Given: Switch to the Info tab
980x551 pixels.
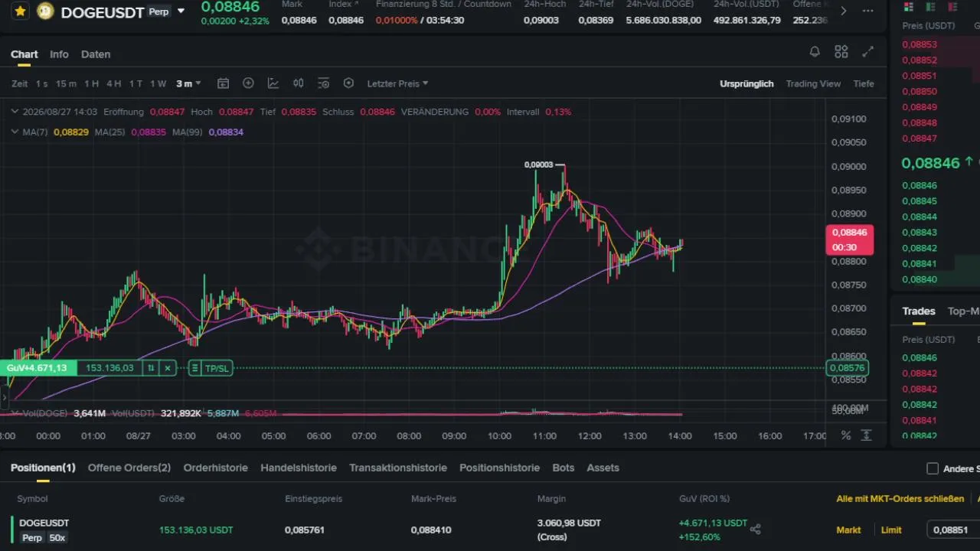Looking at the screenshot, I should [59, 54].
